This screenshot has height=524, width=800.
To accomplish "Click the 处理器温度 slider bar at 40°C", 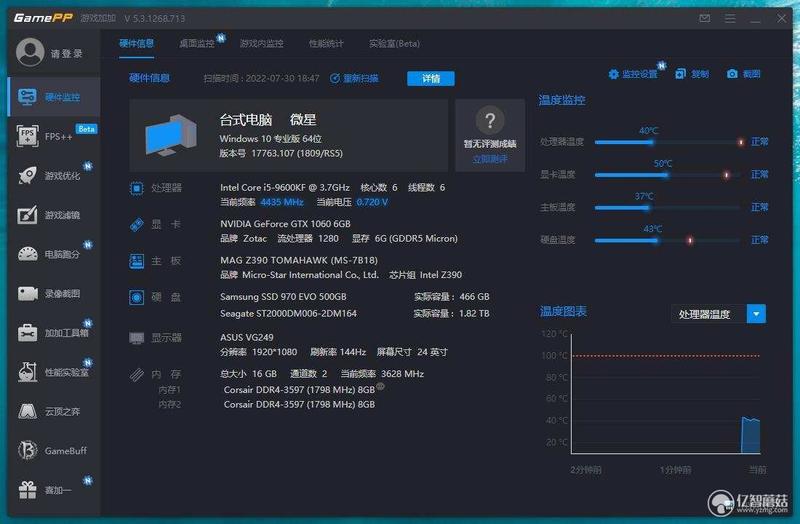I will (668, 142).
